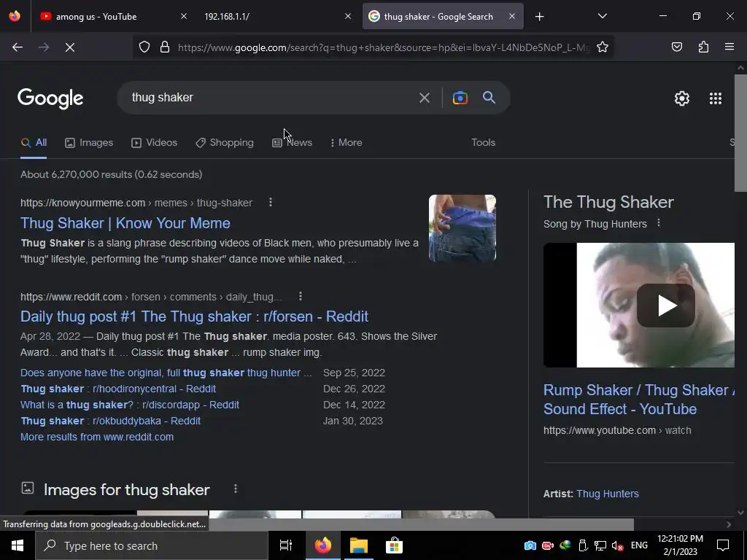Click the Firefox back arrow button
This screenshot has width=747, height=560.
pyautogui.click(x=18, y=47)
